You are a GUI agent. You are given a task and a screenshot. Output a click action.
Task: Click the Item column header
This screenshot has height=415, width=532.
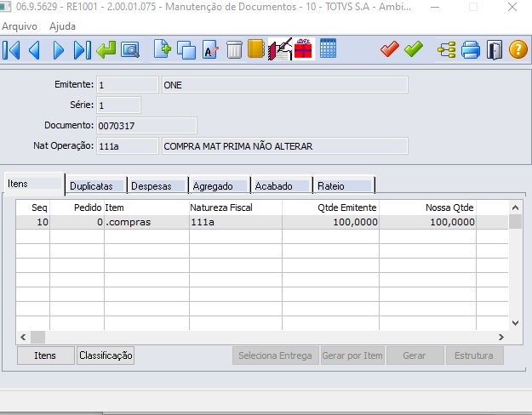pyautogui.click(x=146, y=207)
